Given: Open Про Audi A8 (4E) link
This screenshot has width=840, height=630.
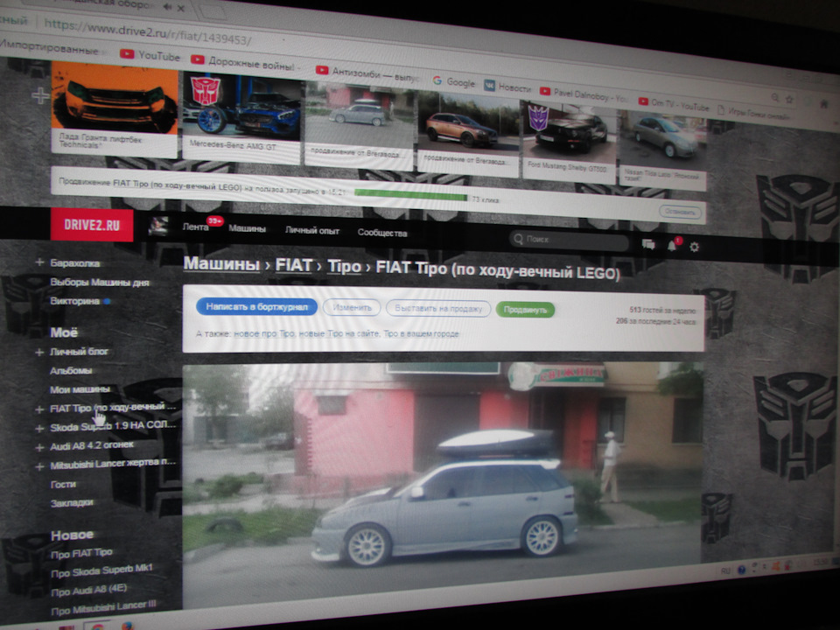Looking at the screenshot, I should point(89,590).
